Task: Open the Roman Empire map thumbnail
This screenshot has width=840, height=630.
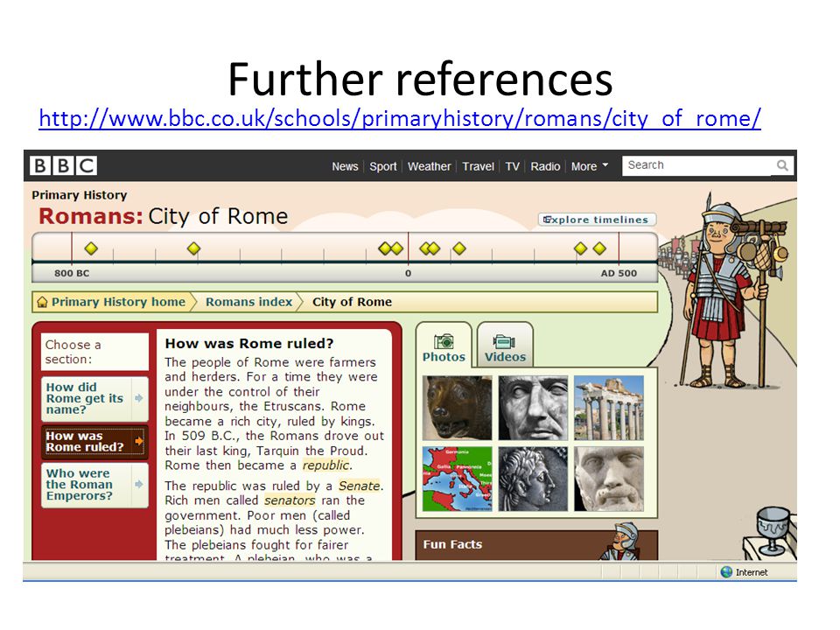Action: click(x=457, y=479)
